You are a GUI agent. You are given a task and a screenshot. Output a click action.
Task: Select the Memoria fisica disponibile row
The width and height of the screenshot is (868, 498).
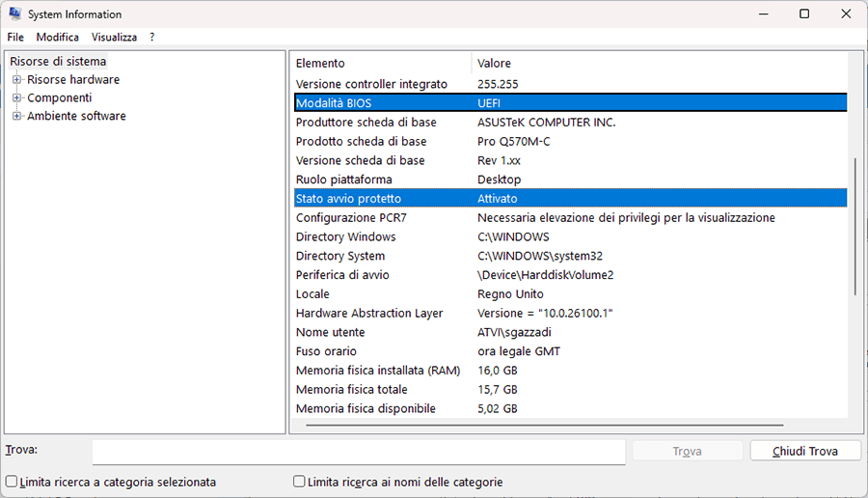point(570,409)
